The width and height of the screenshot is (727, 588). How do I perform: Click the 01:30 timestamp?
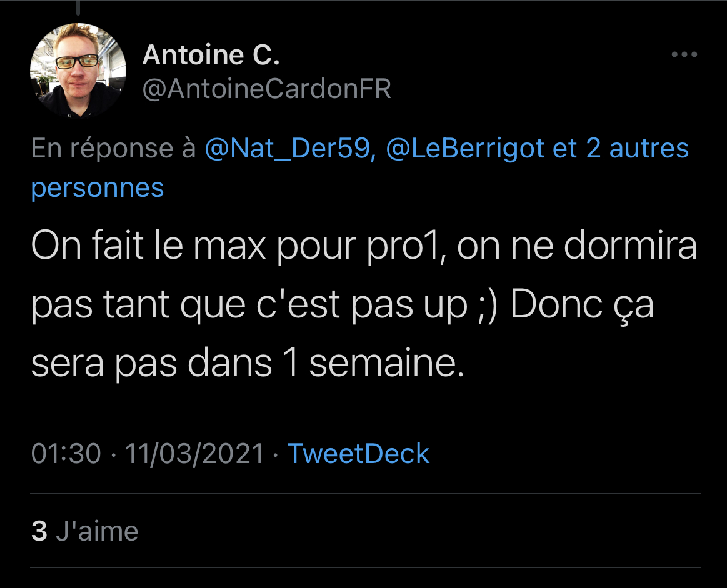point(66,454)
